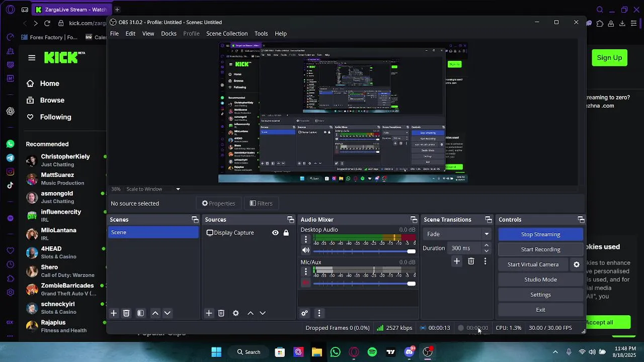Move source down arrow in Sources dock

click(263, 313)
